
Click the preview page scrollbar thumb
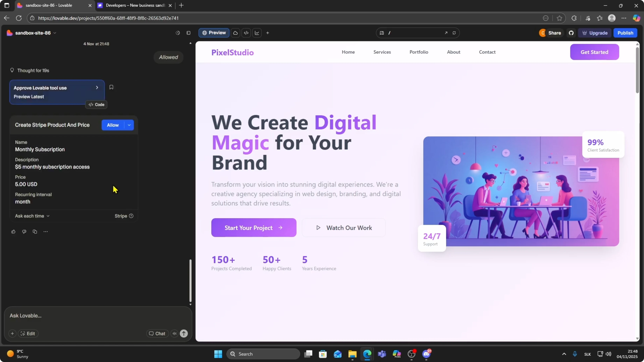point(637,70)
